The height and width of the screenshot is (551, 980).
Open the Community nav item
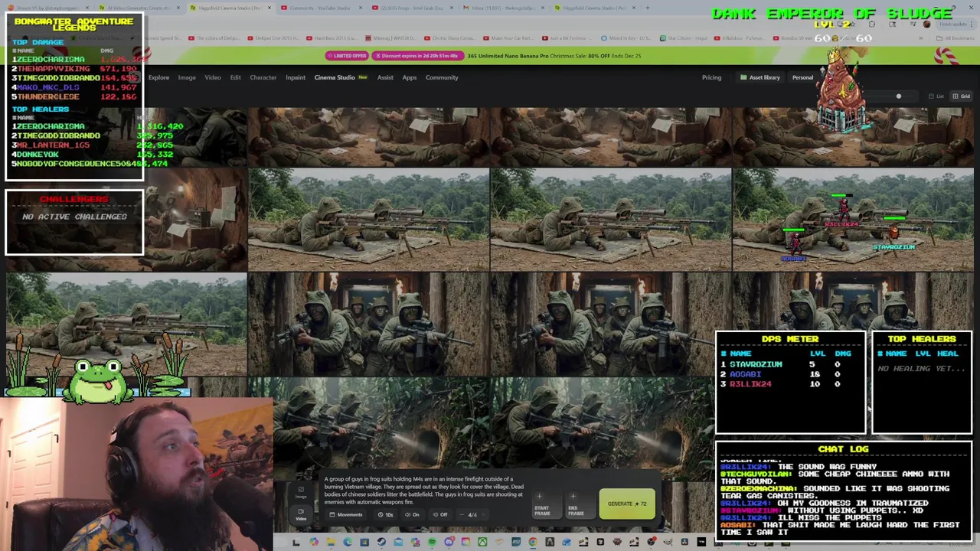[442, 77]
